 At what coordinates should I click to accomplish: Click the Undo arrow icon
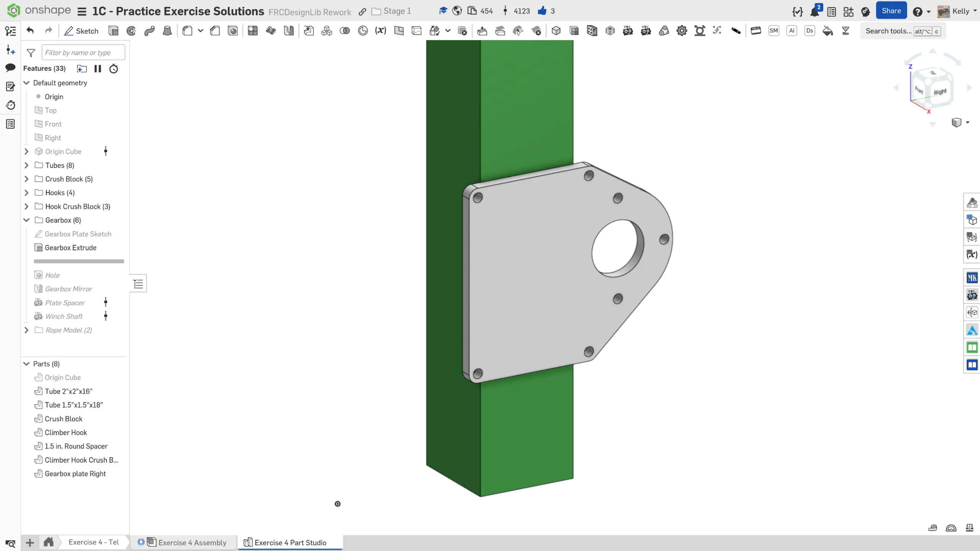(30, 31)
